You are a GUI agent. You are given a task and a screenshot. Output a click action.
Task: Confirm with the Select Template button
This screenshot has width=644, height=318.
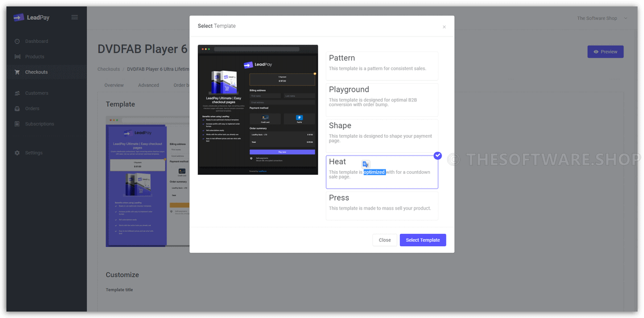(423, 240)
